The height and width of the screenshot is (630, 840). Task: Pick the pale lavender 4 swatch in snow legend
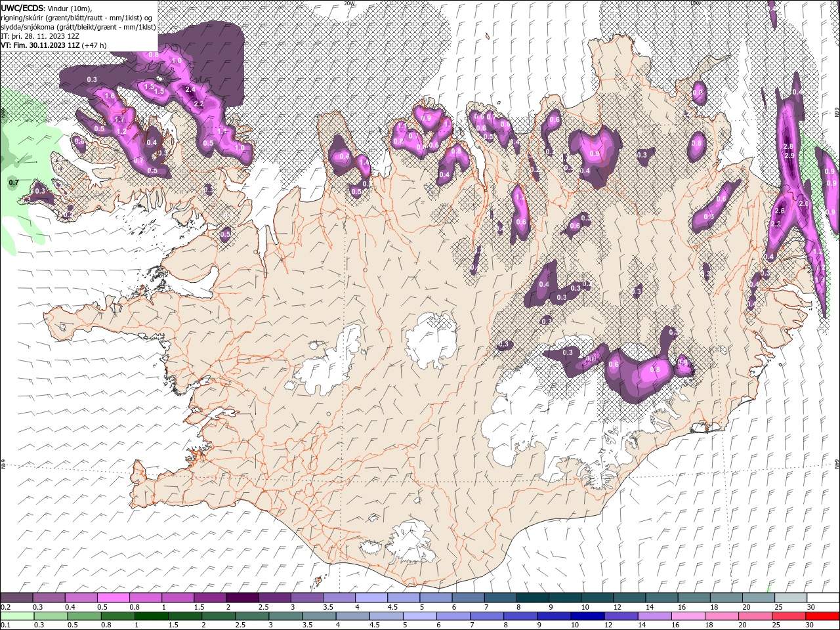pos(371,598)
